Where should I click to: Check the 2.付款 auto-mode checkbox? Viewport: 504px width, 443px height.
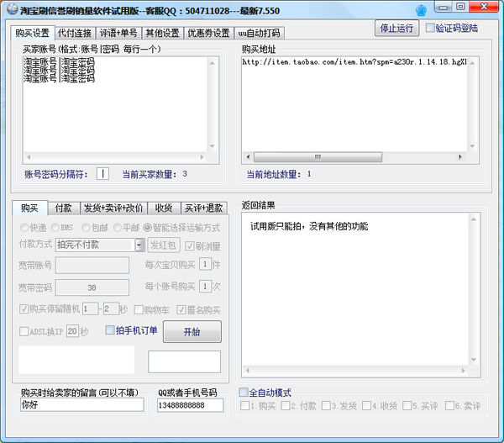coord(285,406)
